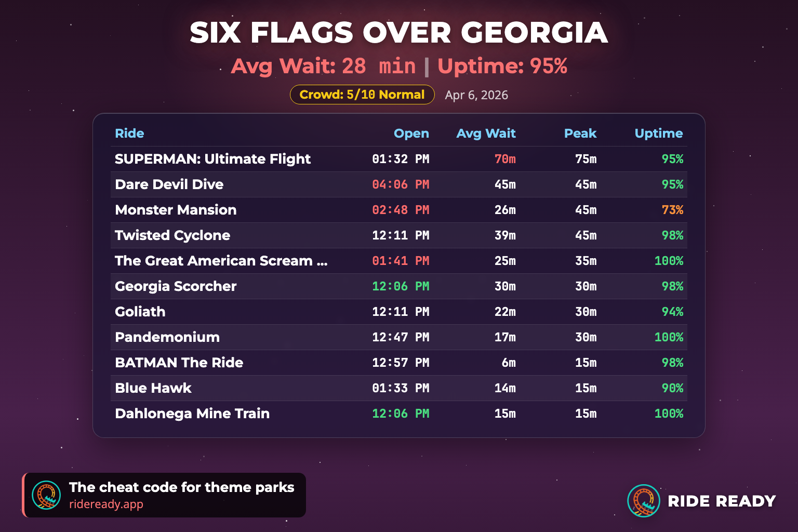
Task: Click SUPERMAN's open time "01:32 PM"
Action: click(401, 159)
